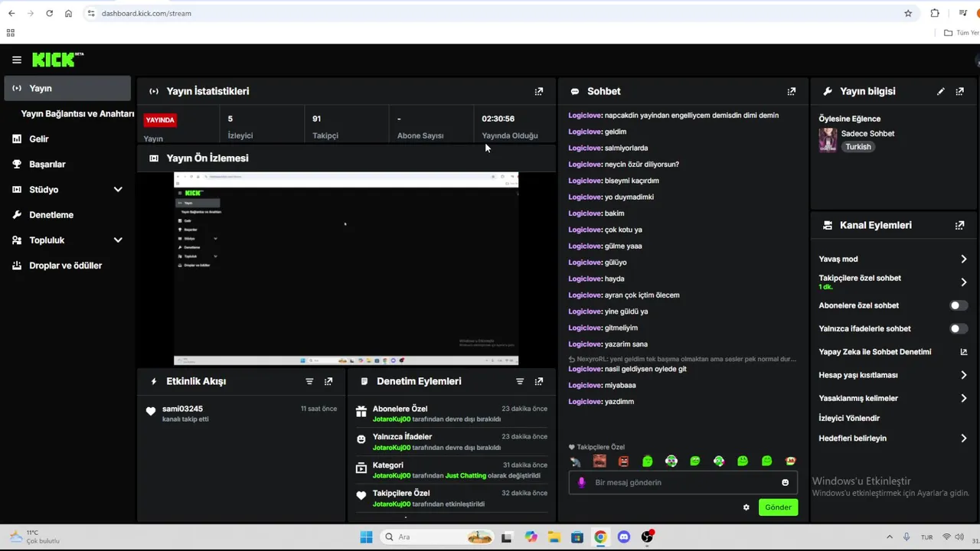Open Hedefleri belirleyin chevron
Image resolution: width=980 pixels, height=551 pixels.
click(964, 439)
